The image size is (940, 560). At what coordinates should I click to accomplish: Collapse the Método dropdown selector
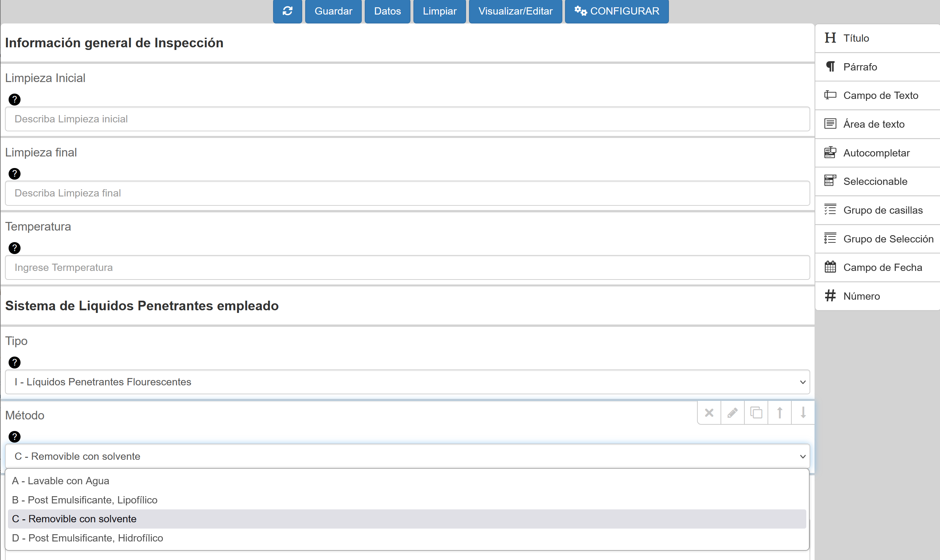(x=407, y=456)
